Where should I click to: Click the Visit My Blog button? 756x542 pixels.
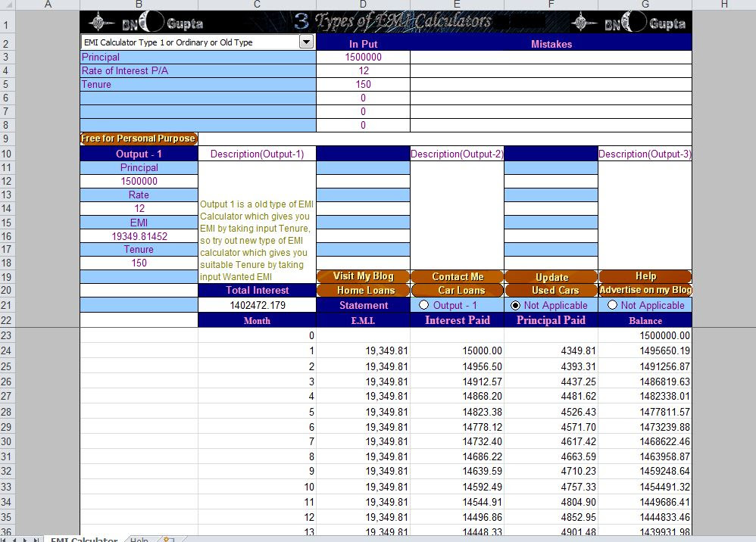(x=363, y=276)
